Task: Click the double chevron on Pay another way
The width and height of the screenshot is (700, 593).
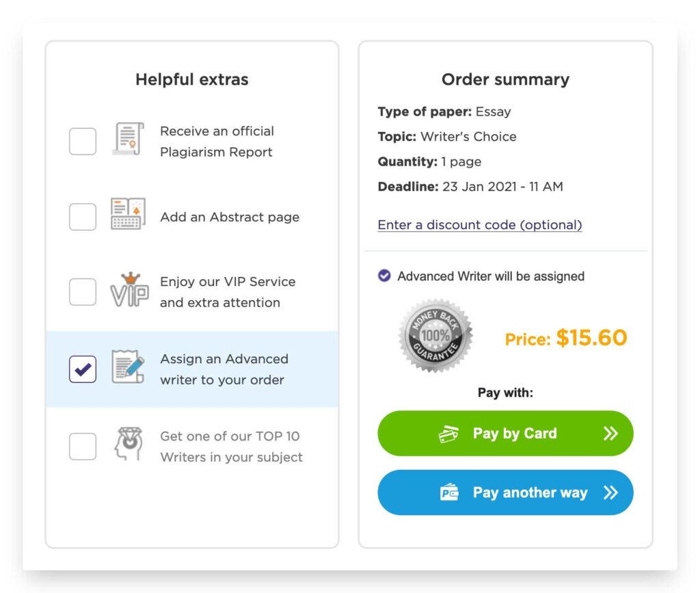Action: (610, 492)
